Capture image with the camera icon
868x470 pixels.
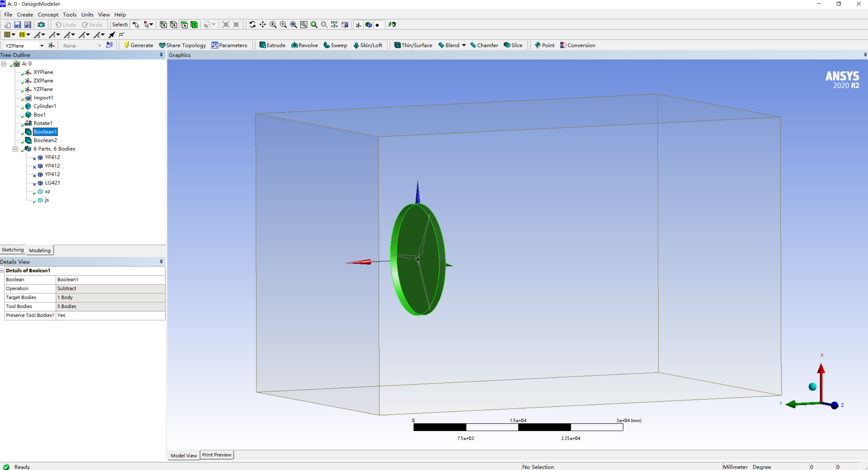point(41,25)
